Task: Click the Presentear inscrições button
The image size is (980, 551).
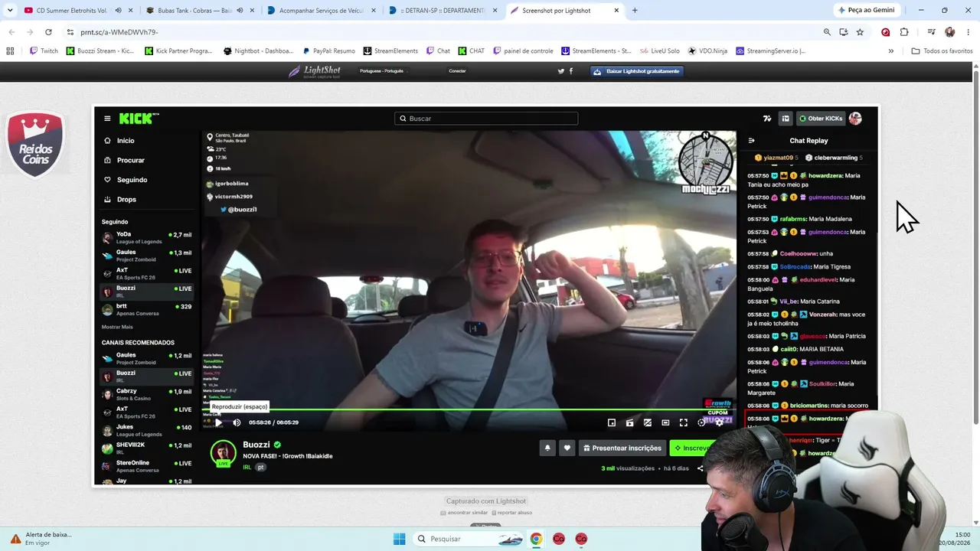Action: 622,448
